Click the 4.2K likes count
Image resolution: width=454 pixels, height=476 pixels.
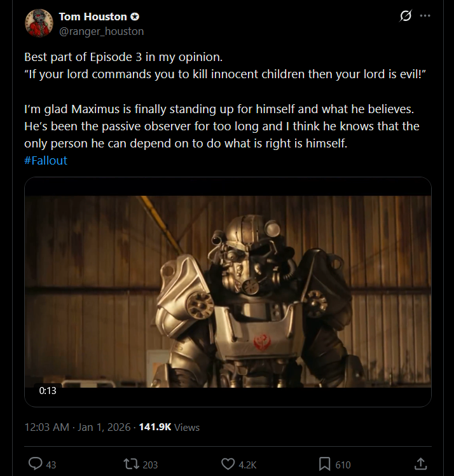(x=247, y=465)
